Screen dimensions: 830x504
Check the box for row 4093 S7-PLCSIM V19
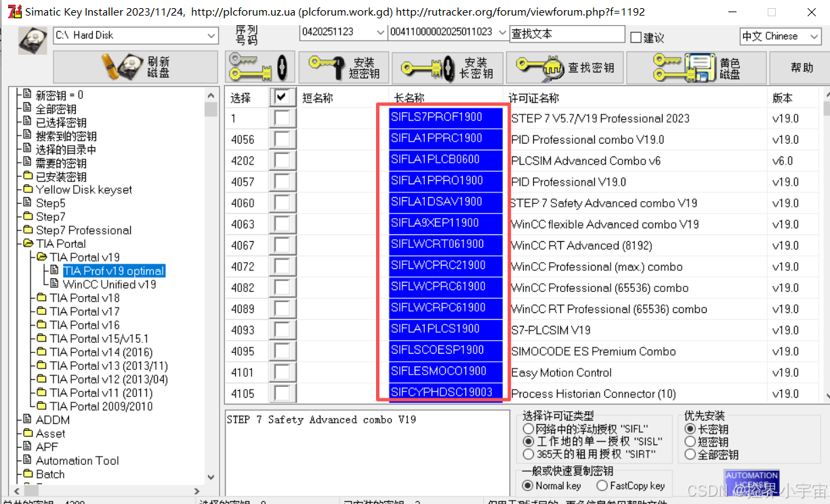282,330
